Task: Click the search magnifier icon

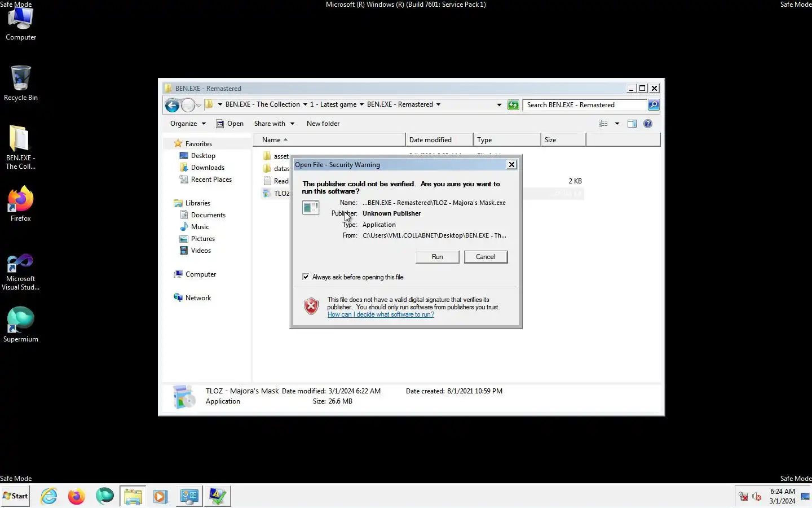Action: point(654,105)
